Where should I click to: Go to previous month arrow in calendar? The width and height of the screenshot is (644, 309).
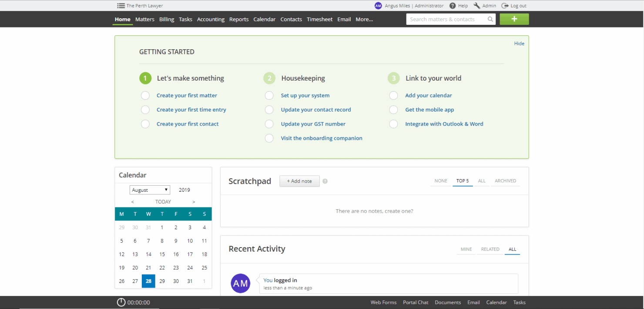tap(133, 202)
